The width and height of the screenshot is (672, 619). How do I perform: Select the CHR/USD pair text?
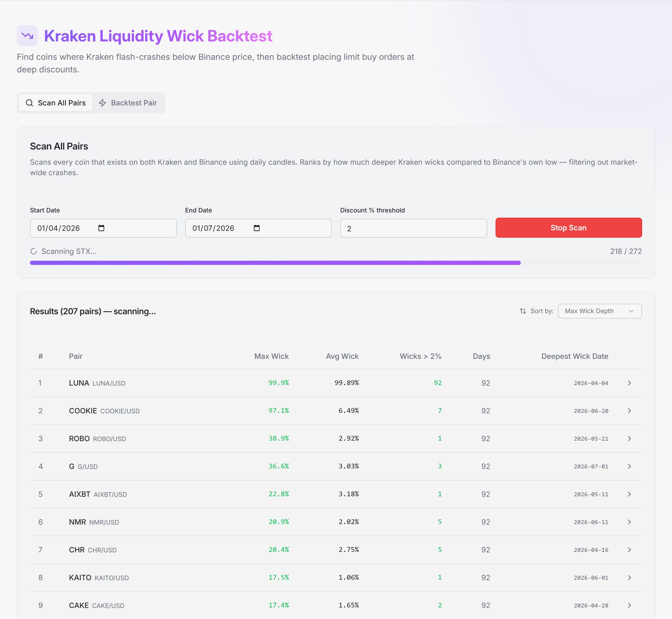(102, 550)
